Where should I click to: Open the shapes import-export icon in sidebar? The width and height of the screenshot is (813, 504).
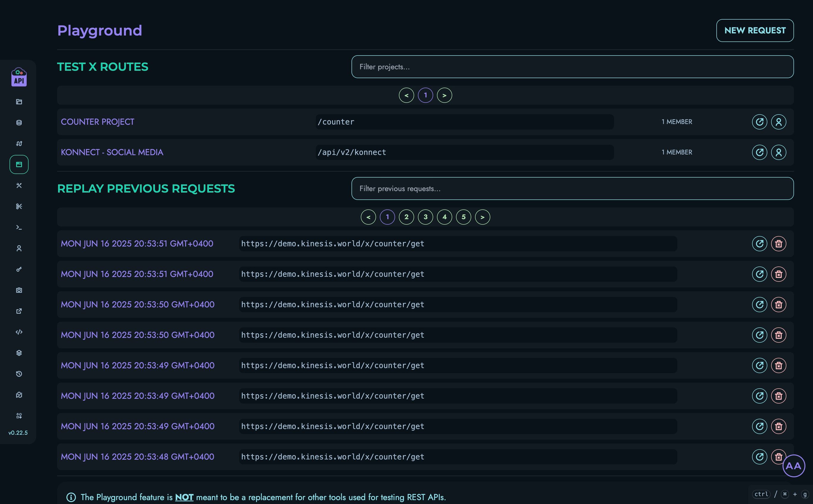click(19, 416)
